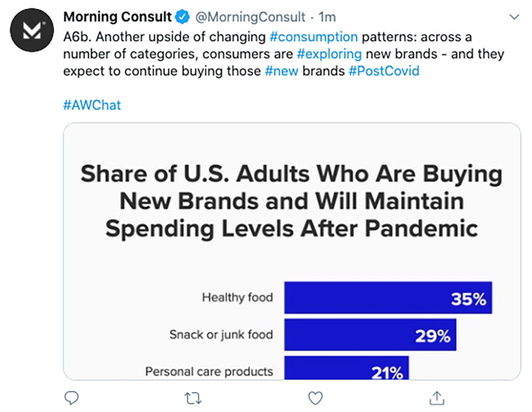Like the tweet with the heart icon
The height and width of the screenshot is (412, 532).
(315, 398)
